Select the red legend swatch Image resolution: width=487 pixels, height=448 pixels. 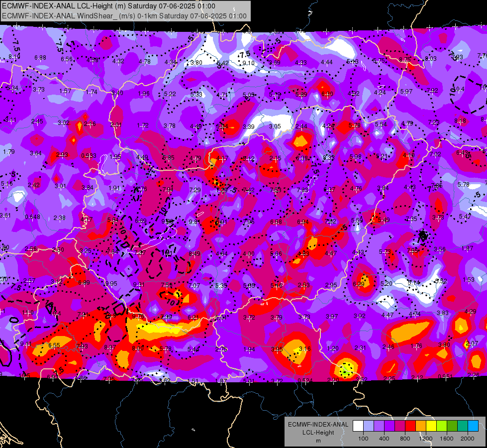pyautogui.click(x=410, y=426)
